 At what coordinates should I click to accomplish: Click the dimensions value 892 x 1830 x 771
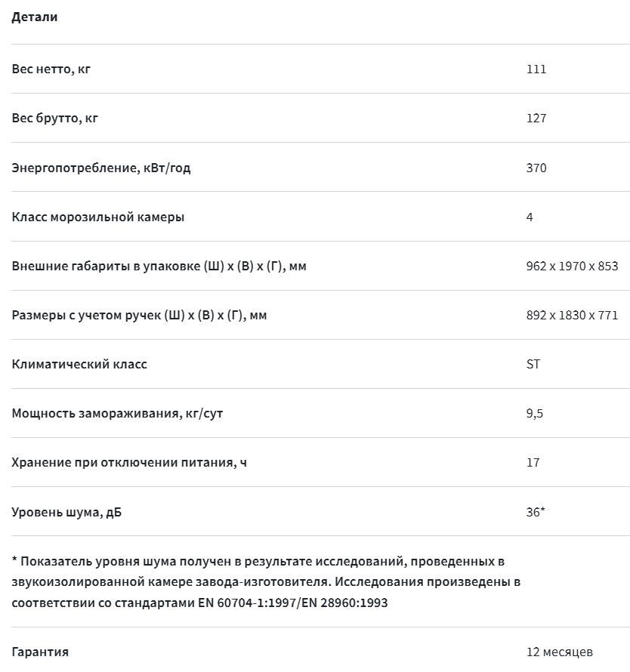(572, 316)
